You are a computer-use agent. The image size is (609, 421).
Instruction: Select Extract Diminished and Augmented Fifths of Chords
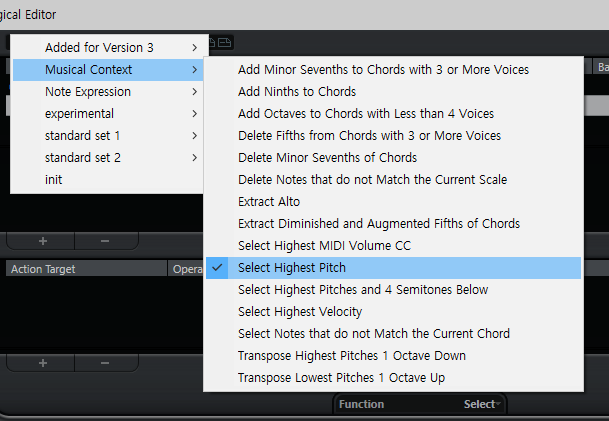(393, 224)
